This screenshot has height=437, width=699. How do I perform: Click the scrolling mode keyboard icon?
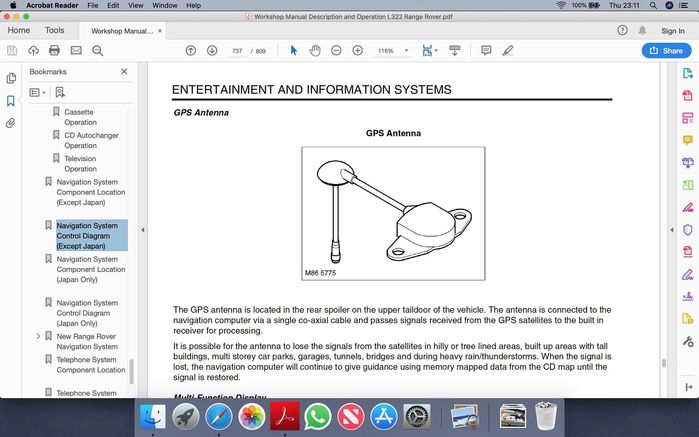[455, 50]
